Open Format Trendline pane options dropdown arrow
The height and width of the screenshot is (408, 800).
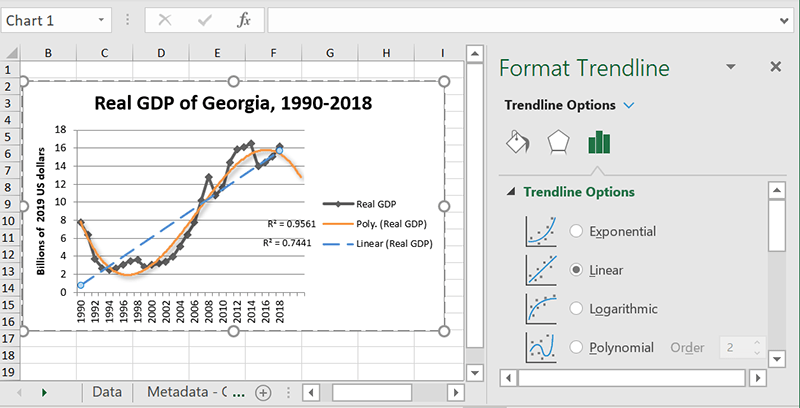pos(731,67)
